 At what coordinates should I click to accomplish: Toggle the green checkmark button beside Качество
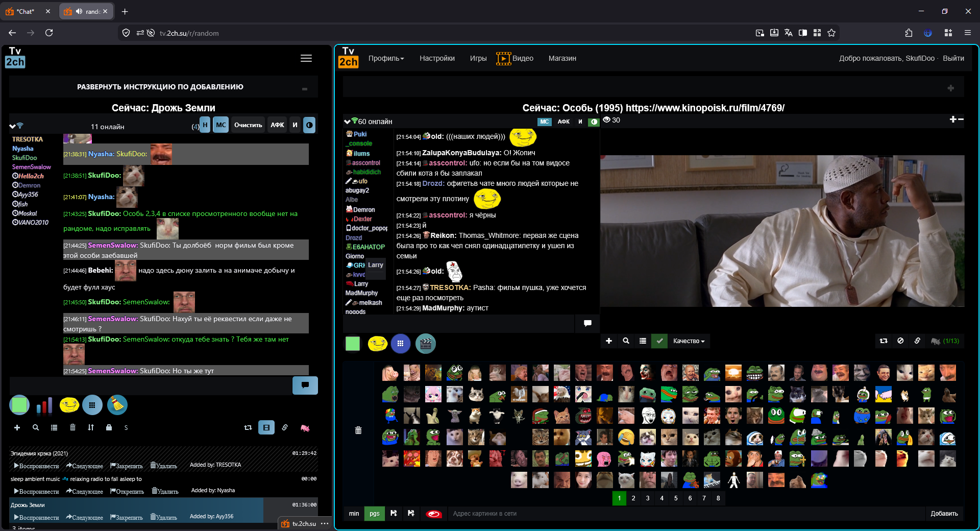pyautogui.click(x=659, y=341)
